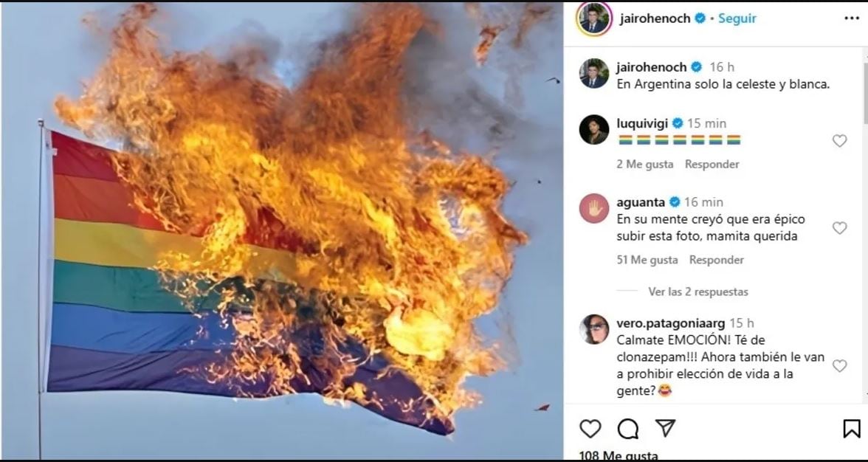View the aguanta hand avatar profile
The image size is (868, 462).
click(x=594, y=209)
